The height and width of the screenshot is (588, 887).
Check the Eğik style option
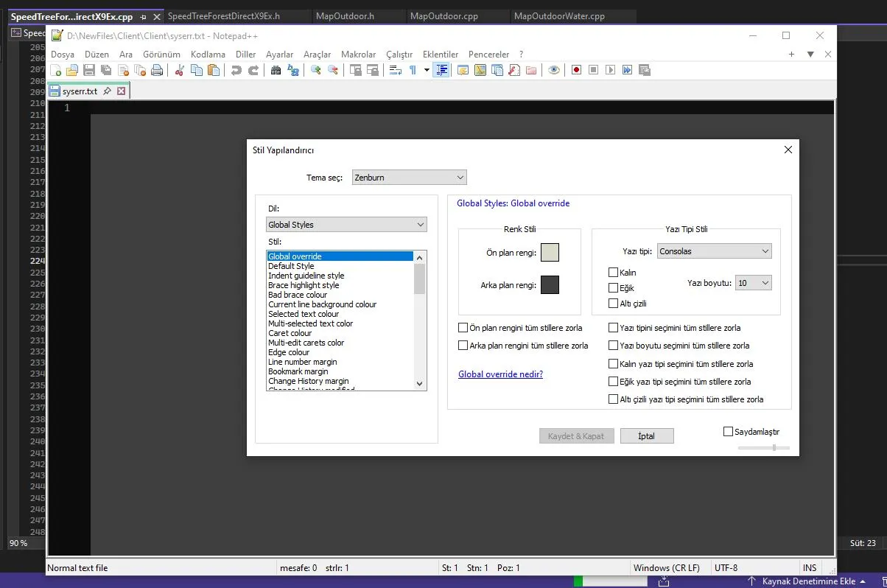[613, 287]
